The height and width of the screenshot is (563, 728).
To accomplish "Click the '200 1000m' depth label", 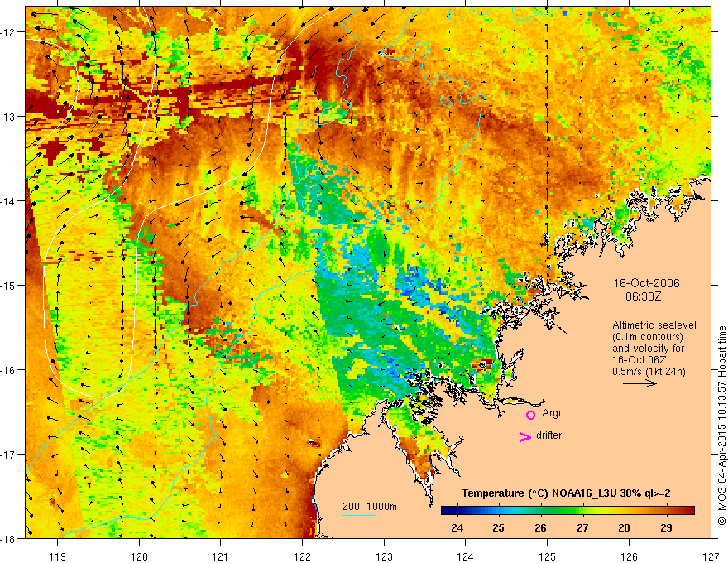I will [370, 507].
